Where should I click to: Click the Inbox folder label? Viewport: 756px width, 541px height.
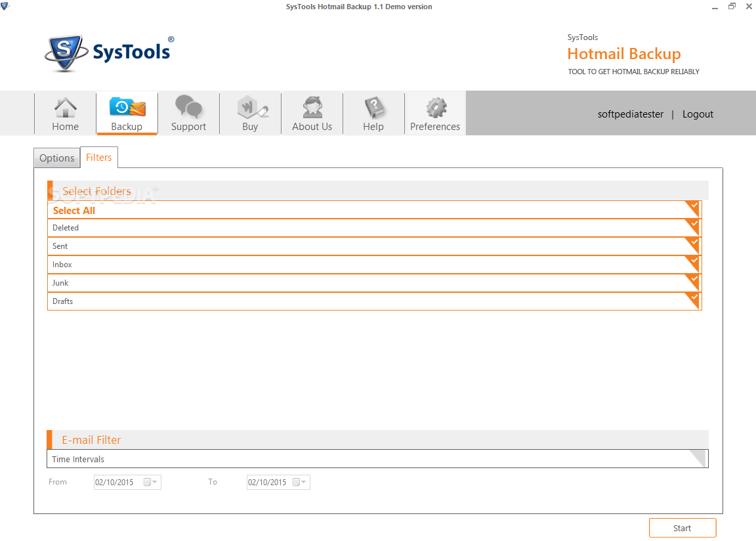pos(62,264)
